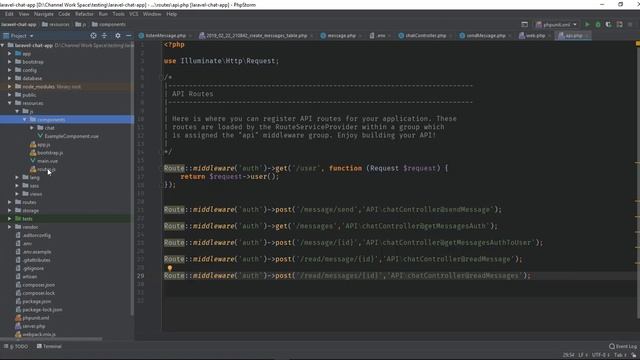Viewport: 640px width, 360px height.
Task: Click the Stop icon in run toolbar
Action: coord(630,24)
